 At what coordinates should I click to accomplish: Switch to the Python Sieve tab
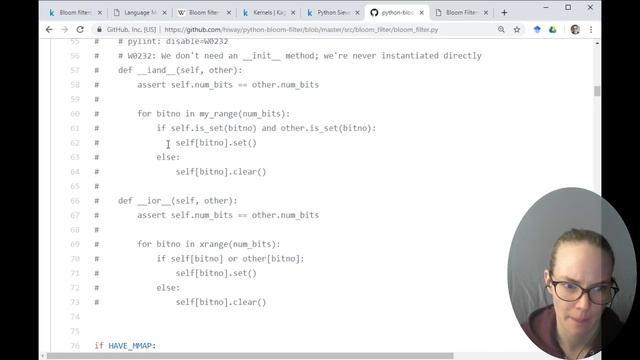[333, 13]
